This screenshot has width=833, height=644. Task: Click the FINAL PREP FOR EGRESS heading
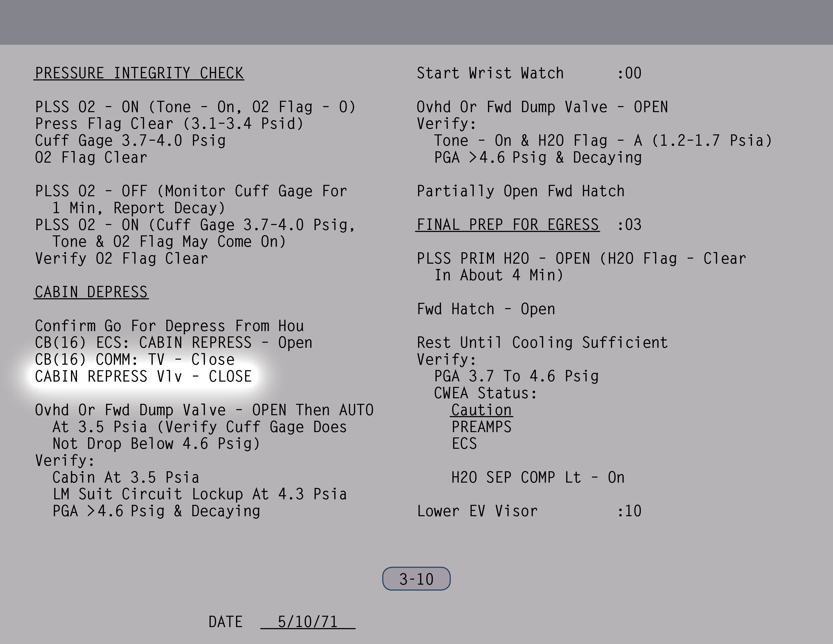pos(507,225)
